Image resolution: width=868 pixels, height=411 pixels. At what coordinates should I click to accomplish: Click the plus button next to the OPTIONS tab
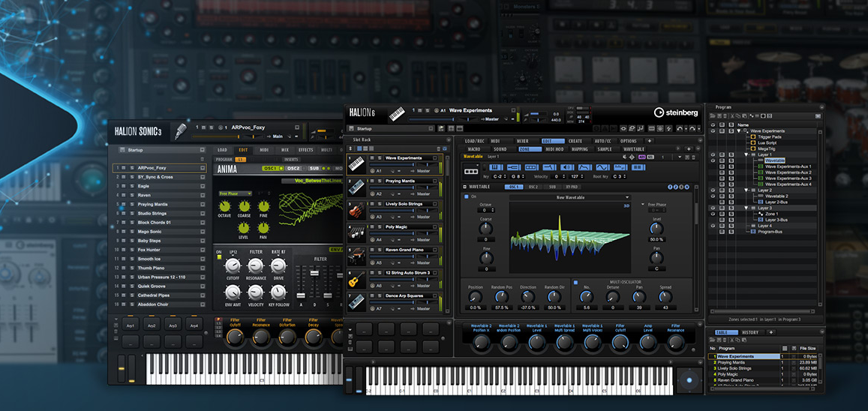click(650, 141)
